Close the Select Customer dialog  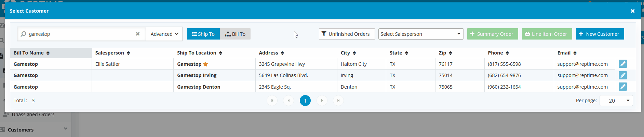[633, 11]
